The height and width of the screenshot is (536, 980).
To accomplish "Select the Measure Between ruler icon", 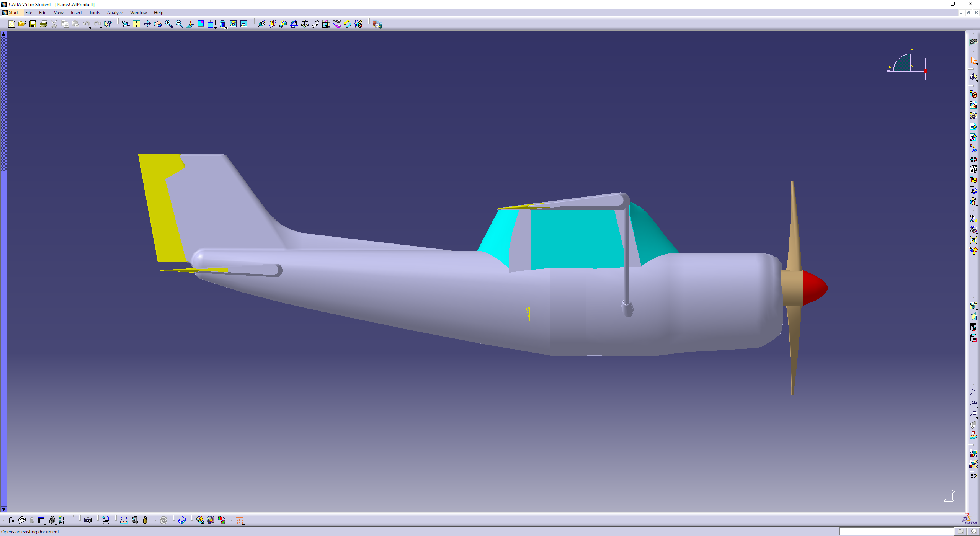I will (124, 520).
